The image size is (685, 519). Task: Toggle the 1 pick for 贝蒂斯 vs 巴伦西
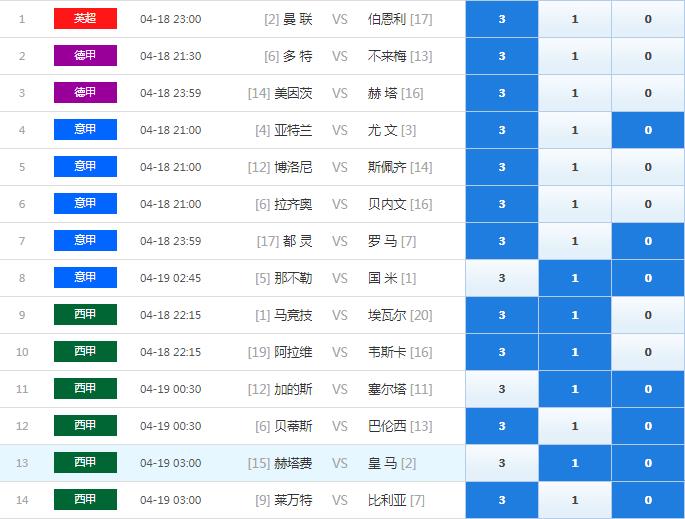[x=575, y=426]
